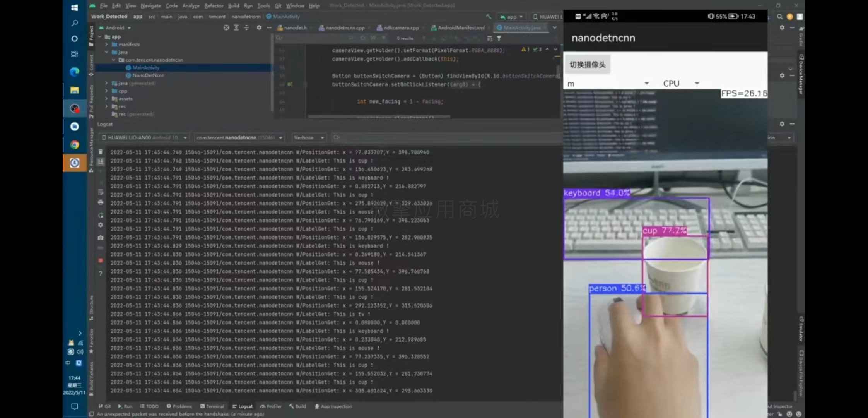Viewport: 868px width, 418px height.
Task: Expand the cpp folder in project tree
Action: (107, 91)
